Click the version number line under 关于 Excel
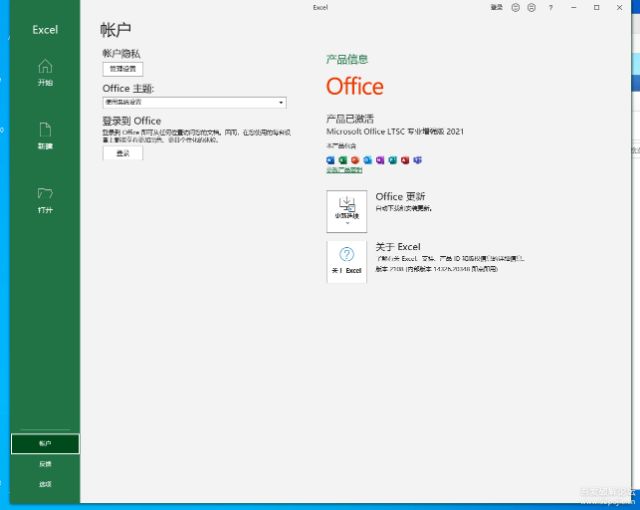This screenshot has height=510, width=640. (436, 269)
